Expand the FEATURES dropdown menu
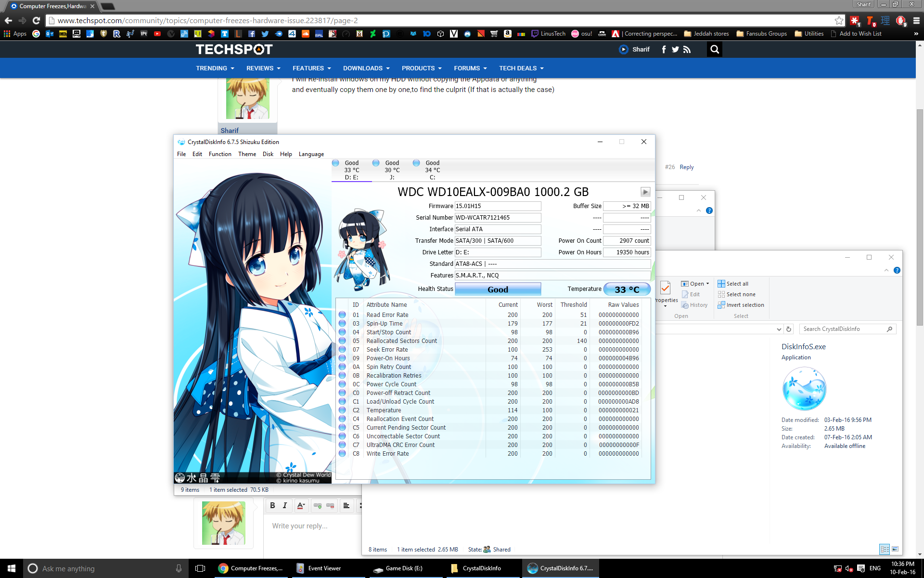Screen dimensions: 924x578 click(x=311, y=68)
